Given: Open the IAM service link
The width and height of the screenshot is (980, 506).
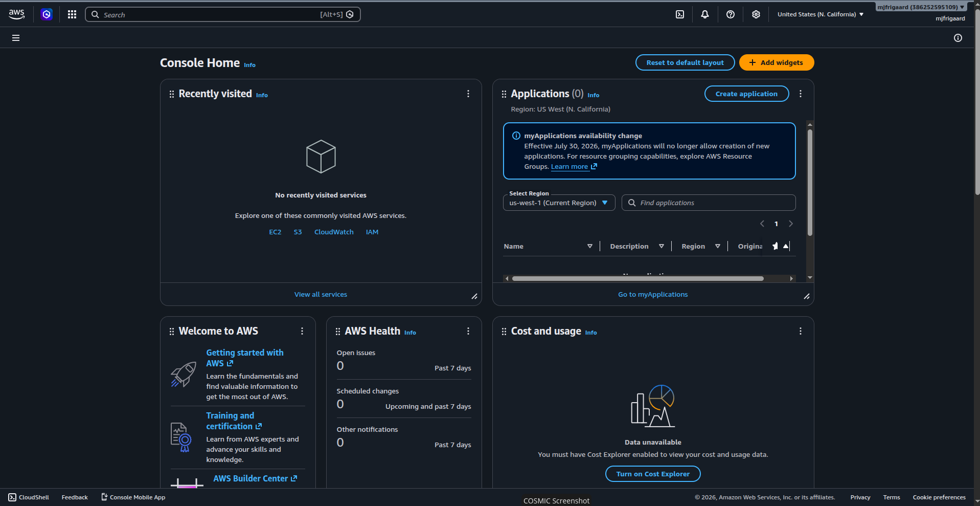Looking at the screenshot, I should click(x=372, y=232).
